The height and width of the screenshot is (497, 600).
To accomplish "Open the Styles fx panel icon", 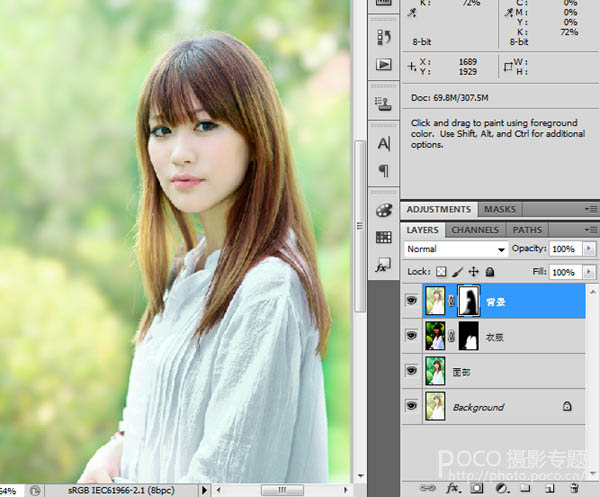I will (x=383, y=265).
